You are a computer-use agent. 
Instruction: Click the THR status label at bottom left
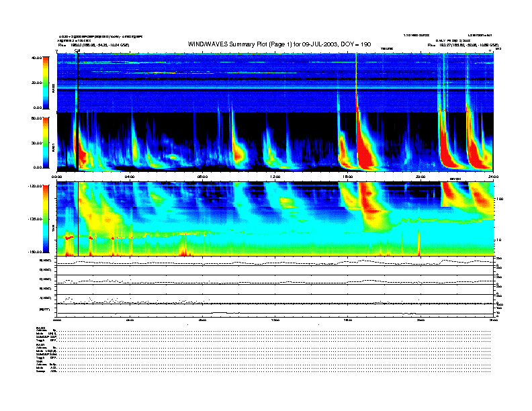coord(40,361)
